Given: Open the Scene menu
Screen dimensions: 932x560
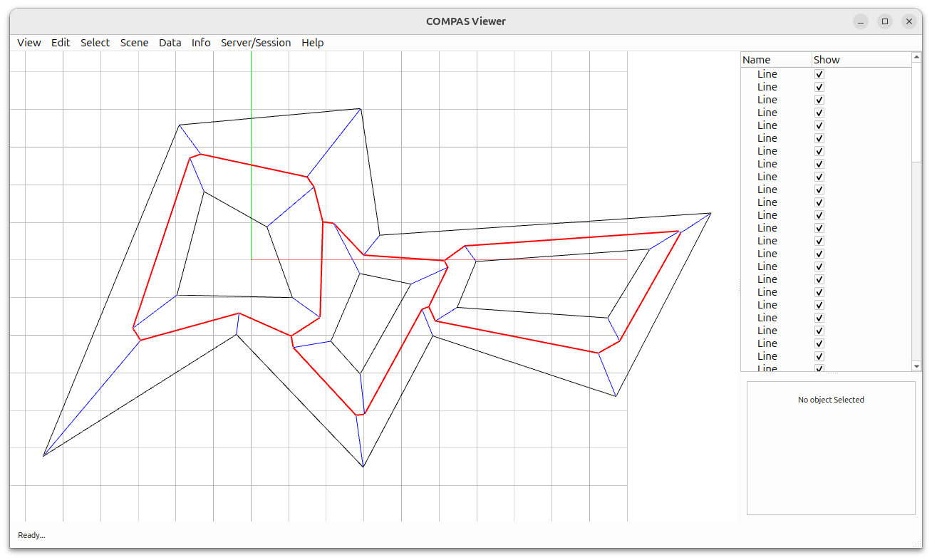Looking at the screenshot, I should click(134, 43).
